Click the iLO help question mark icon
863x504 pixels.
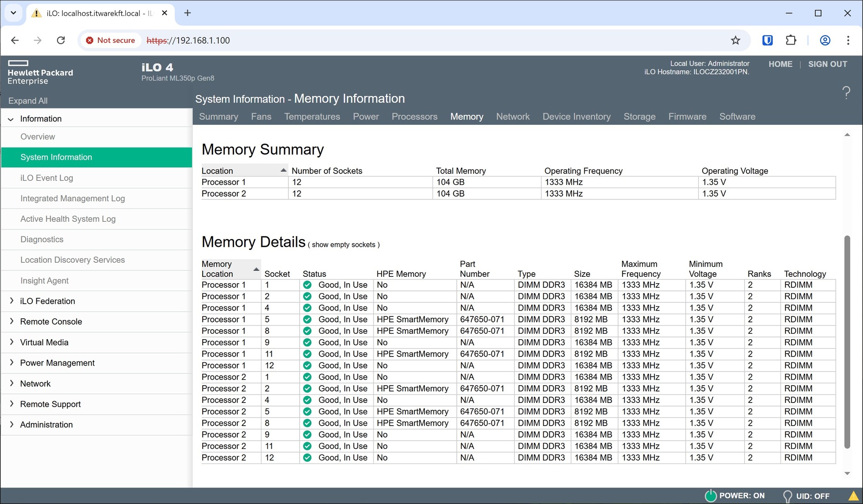[846, 92]
